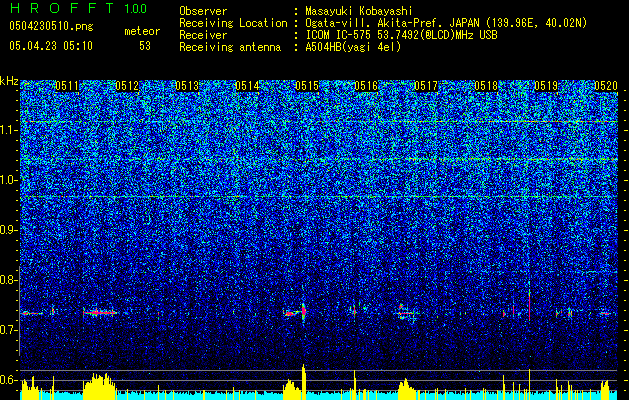Click the antenna A504HB(yagi 4el) text
This screenshot has height=400, width=629.
pyautogui.click(x=353, y=47)
